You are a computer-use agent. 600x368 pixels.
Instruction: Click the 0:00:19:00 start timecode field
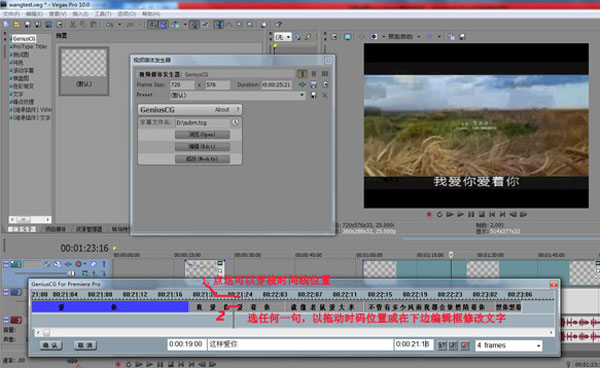pos(187,345)
